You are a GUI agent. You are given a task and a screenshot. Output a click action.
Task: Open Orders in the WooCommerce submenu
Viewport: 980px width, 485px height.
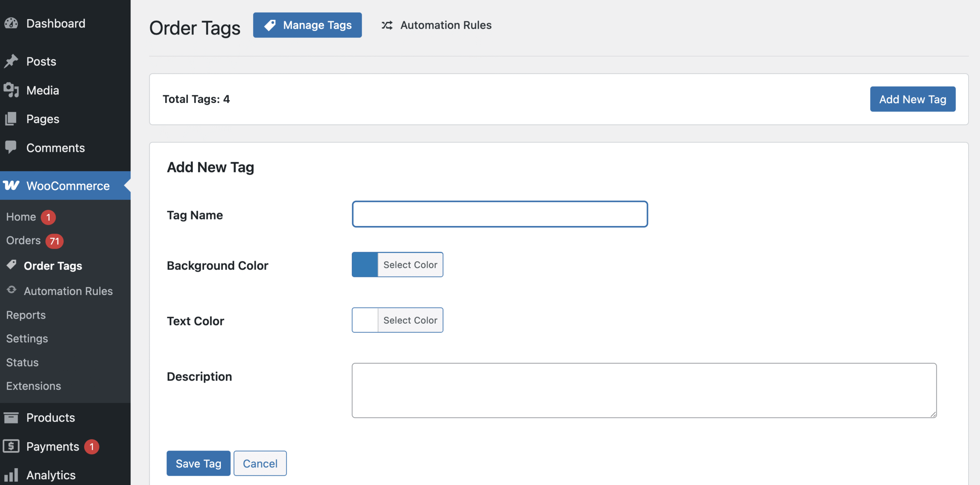coord(23,241)
